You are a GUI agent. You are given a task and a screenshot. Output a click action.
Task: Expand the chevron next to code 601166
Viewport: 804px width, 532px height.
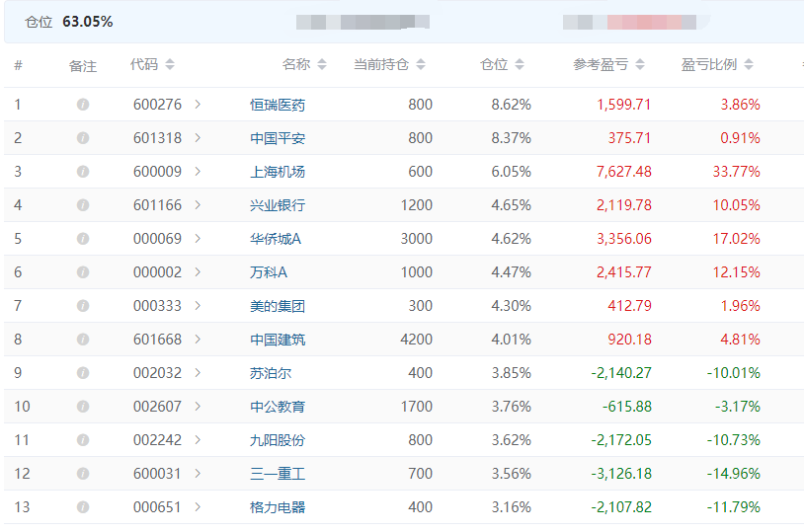click(x=198, y=205)
